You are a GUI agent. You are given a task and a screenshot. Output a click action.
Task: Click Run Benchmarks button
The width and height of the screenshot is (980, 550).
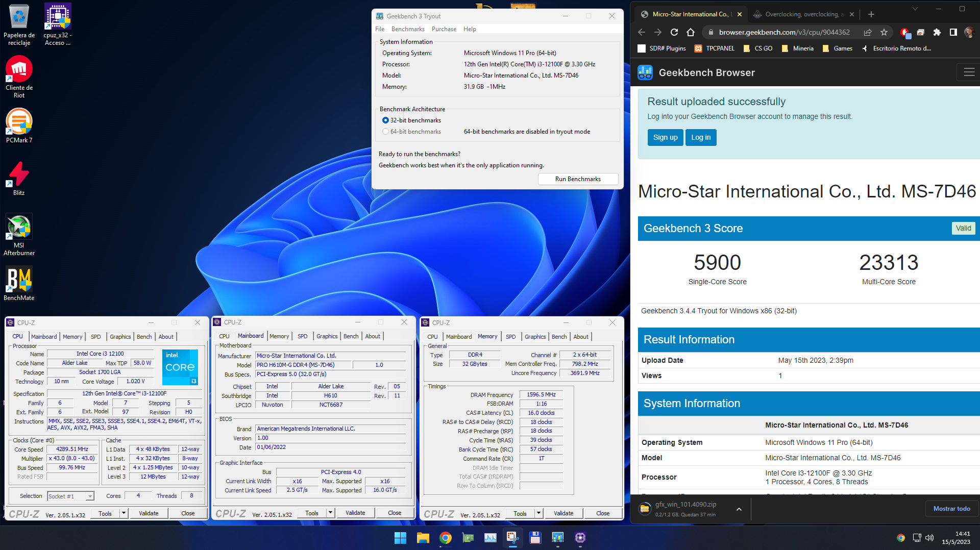(578, 179)
